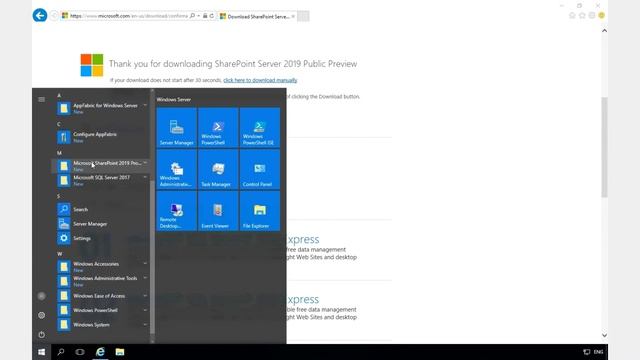The image size is (640, 360).
Task: Click the Windows Start button
Action: point(42,352)
